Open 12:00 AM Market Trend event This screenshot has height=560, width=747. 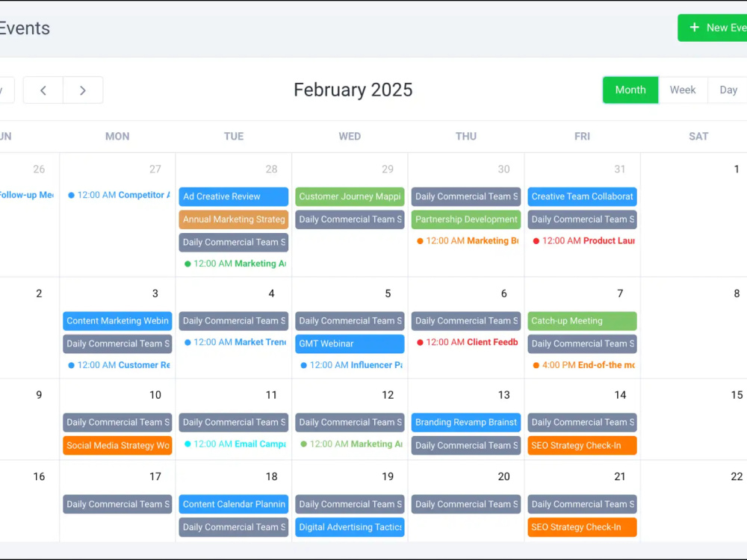(235, 343)
